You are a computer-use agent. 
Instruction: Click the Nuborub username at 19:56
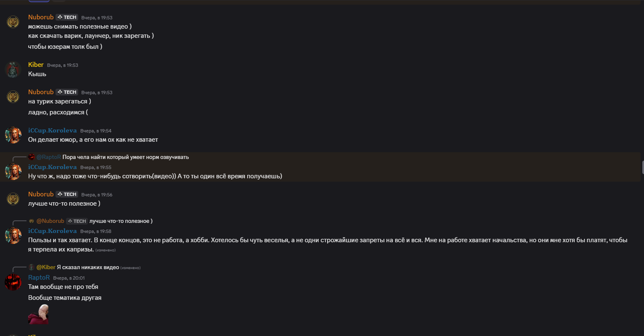[x=41, y=194]
